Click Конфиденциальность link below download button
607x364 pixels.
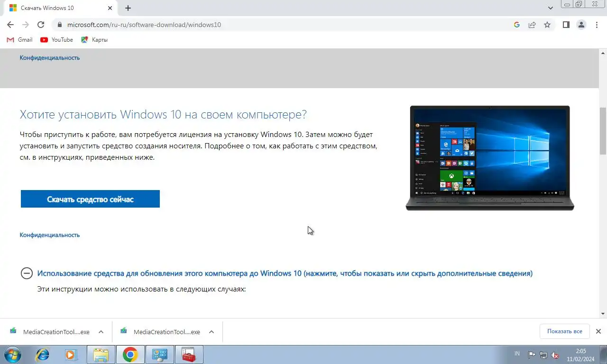point(50,235)
